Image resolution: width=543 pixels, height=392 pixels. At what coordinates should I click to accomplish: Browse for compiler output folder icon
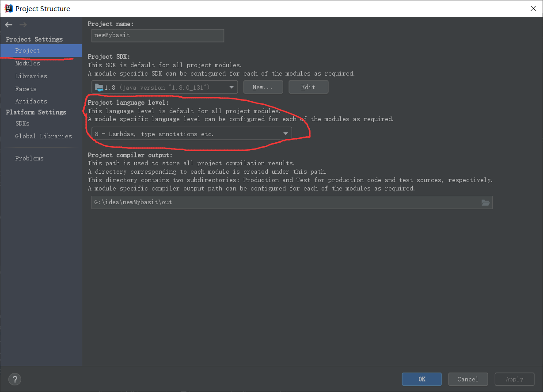pos(486,202)
